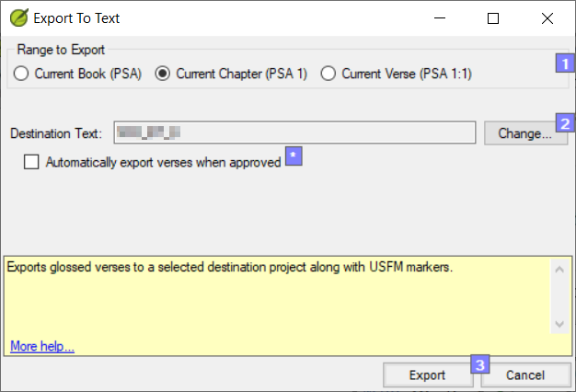Click the blue asterisk badge beside checkbox

pos(293,156)
